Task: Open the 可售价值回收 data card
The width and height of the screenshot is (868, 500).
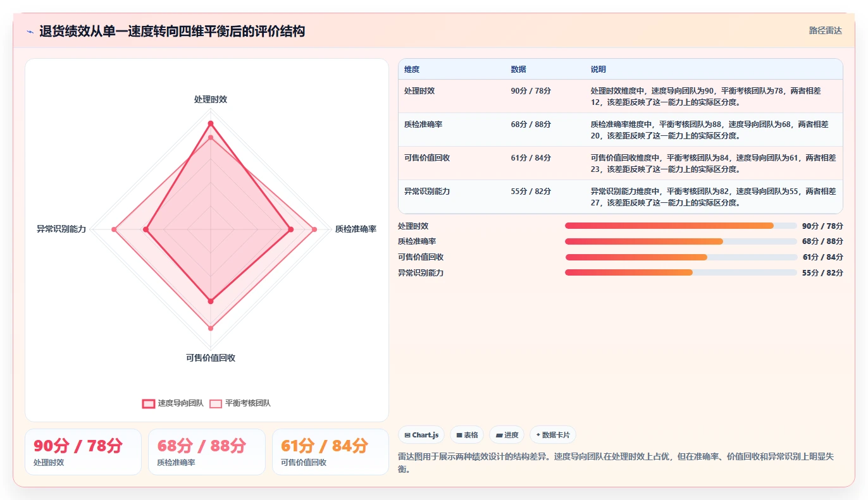Action: tap(330, 452)
